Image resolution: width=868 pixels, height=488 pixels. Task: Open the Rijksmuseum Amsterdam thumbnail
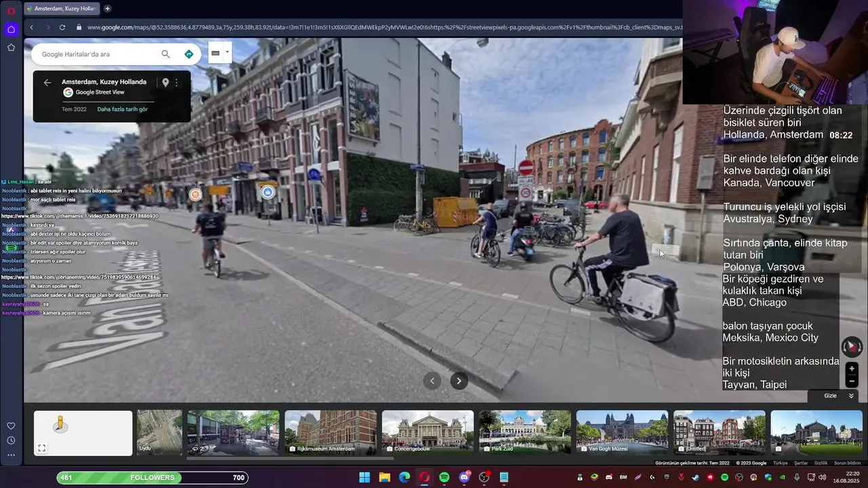pyautogui.click(x=330, y=432)
